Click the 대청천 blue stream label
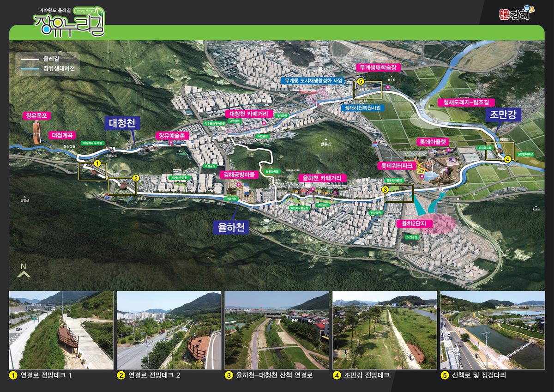The image size is (554, 392). click(122, 123)
